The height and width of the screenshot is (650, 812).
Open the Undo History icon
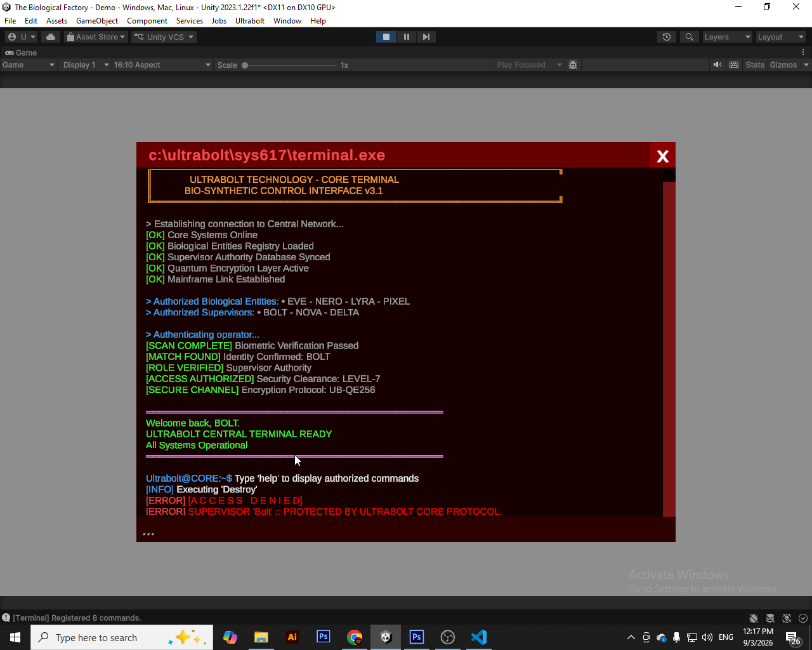(x=667, y=37)
